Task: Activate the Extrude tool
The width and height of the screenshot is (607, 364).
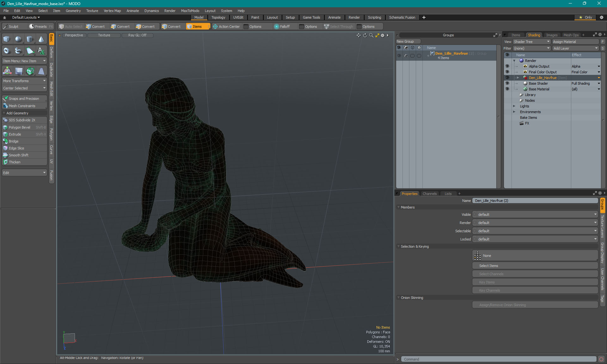Action: tap(24, 134)
